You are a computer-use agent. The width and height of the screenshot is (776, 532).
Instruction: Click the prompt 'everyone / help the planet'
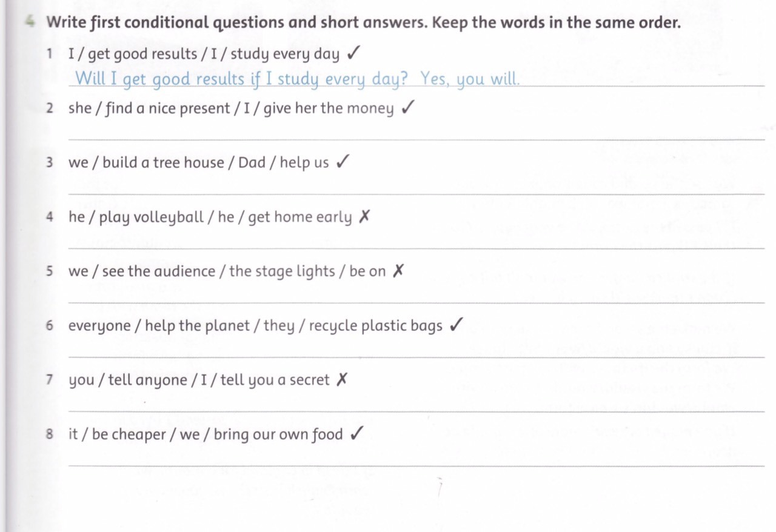(x=159, y=326)
